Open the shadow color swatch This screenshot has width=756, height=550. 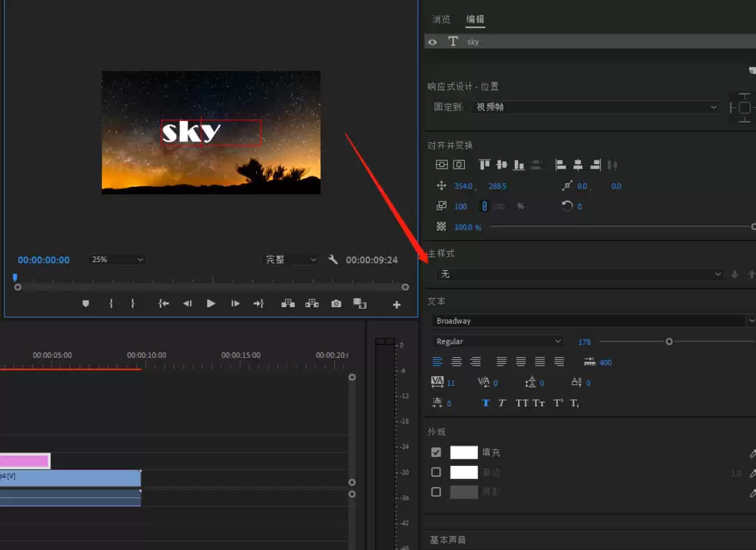pos(464,492)
